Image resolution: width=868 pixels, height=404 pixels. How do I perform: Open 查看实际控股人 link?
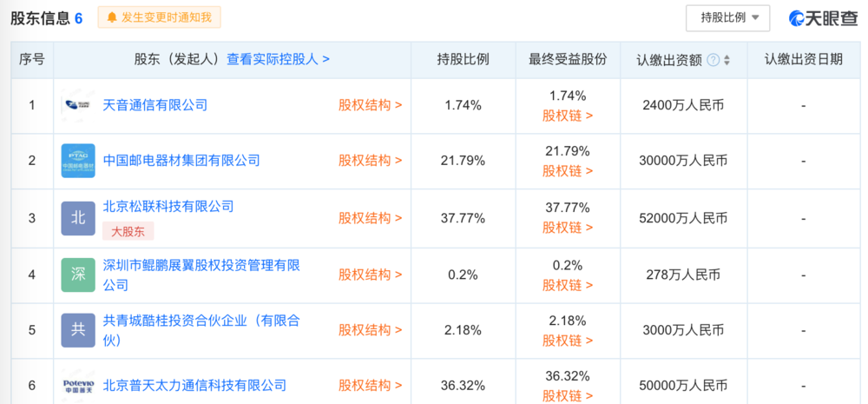[x=278, y=59]
